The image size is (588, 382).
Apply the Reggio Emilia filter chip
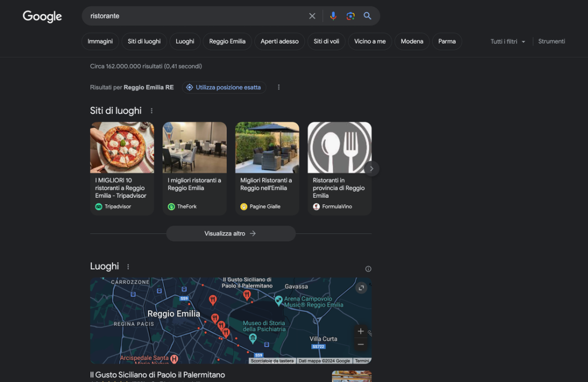(x=227, y=41)
